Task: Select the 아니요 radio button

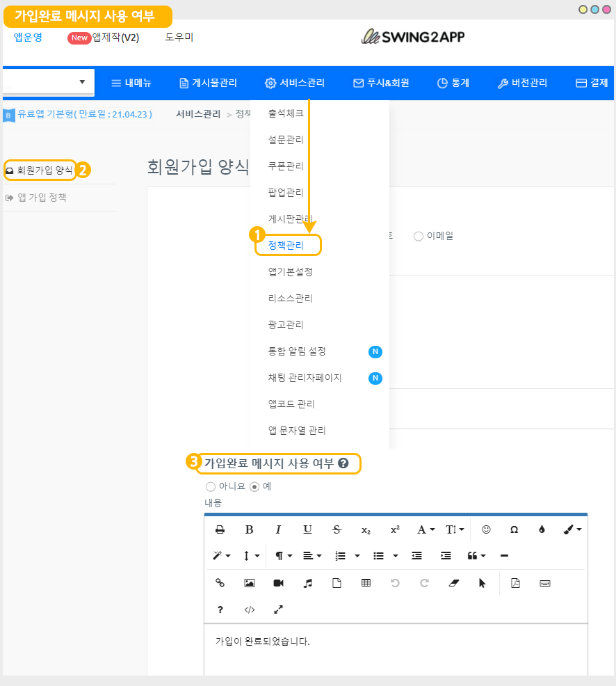Action: [x=211, y=486]
